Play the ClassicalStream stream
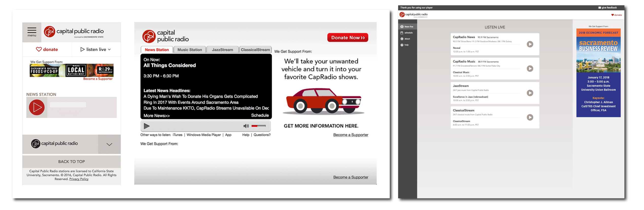Screen dimensions: 644x210 tap(530, 118)
